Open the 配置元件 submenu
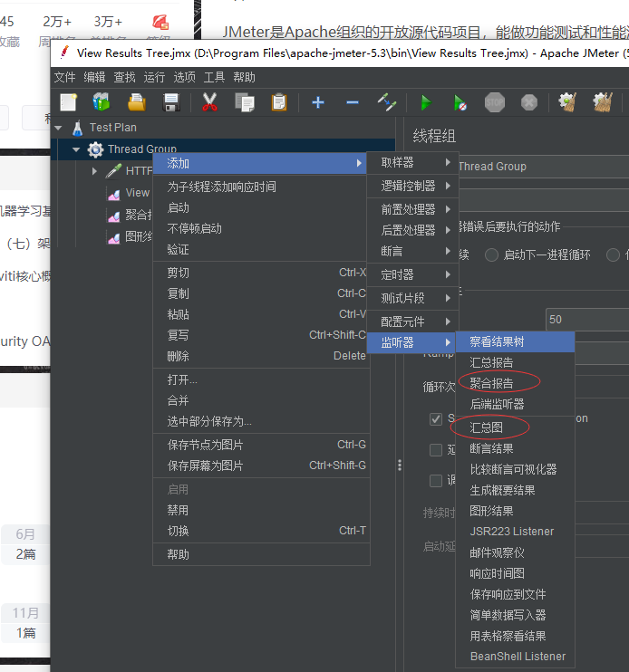Screen dimensions: 629x672 click(x=413, y=322)
